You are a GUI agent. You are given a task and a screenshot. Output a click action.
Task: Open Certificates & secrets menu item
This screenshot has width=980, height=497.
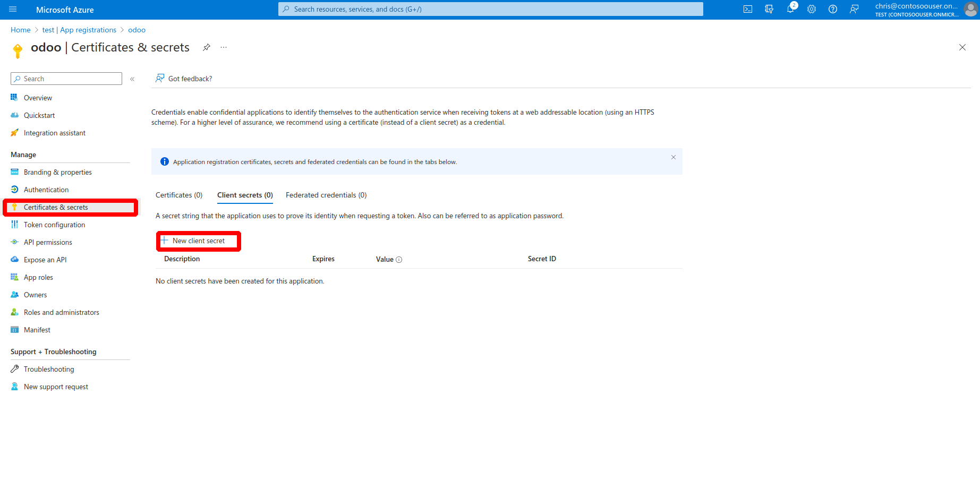coord(70,207)
